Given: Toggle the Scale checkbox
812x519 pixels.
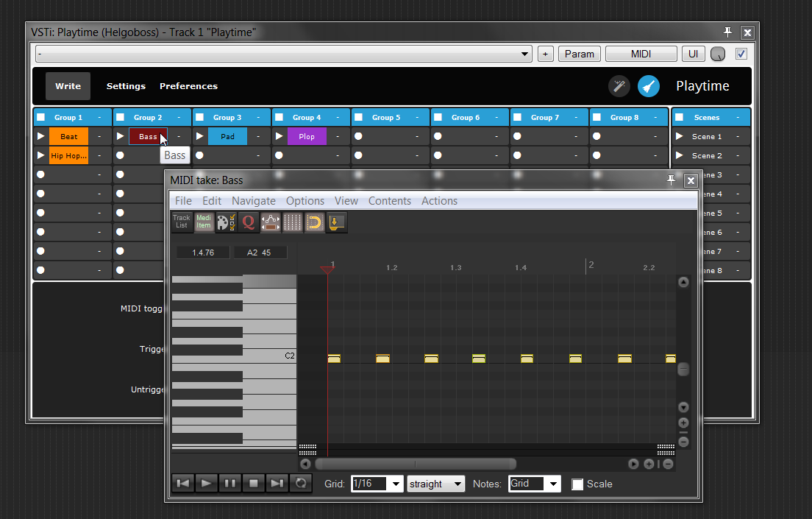Looking at the screenshot, I should tap(577, 484).
